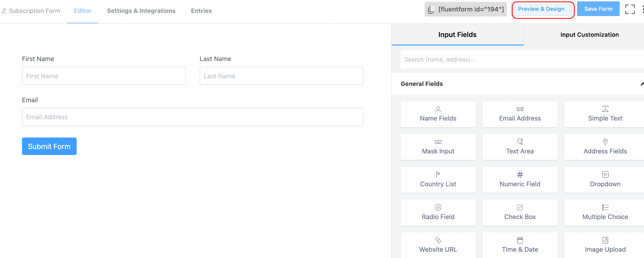Insert a Check Box field
This screenshot has width=644, height=258.
tap(520, 213)
